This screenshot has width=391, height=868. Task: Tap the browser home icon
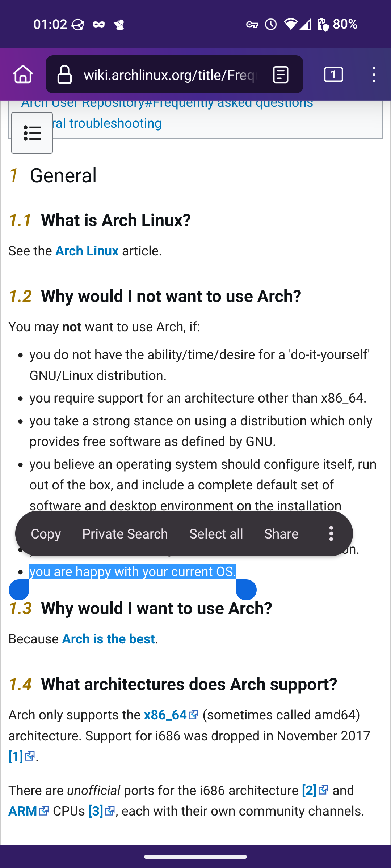pos(23,75)
